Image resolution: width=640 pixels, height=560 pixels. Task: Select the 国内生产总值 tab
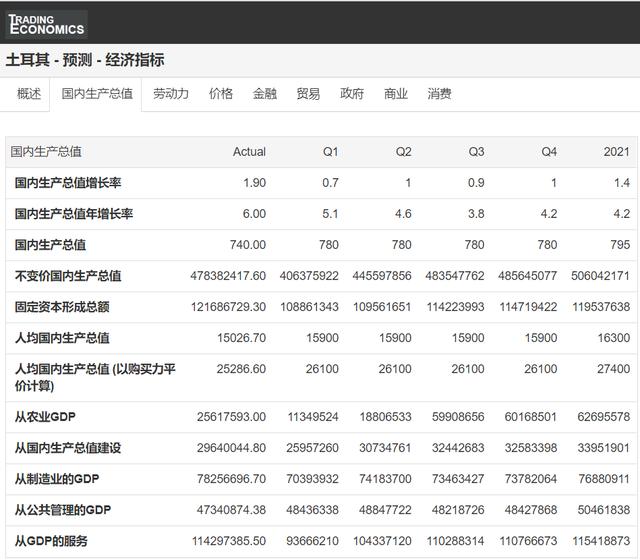[x=97, y=94]
